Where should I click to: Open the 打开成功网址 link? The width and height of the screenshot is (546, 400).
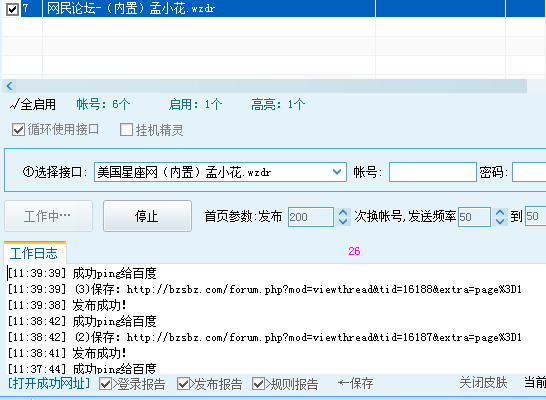tap(49, 384)
